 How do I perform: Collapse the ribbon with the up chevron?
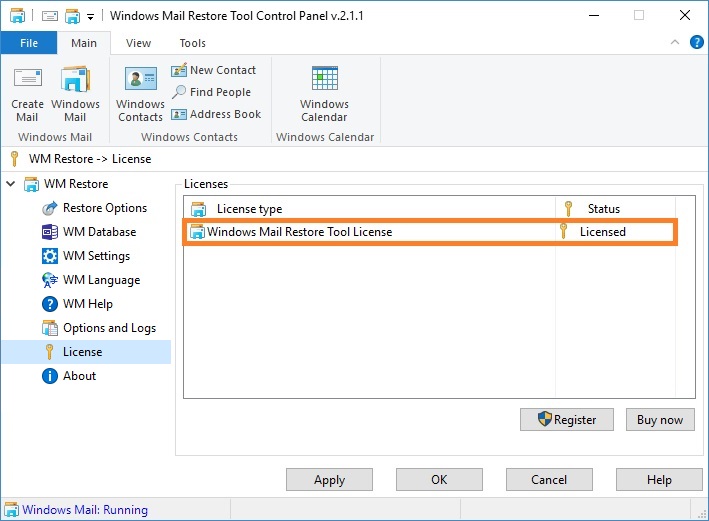coord(675,43)
